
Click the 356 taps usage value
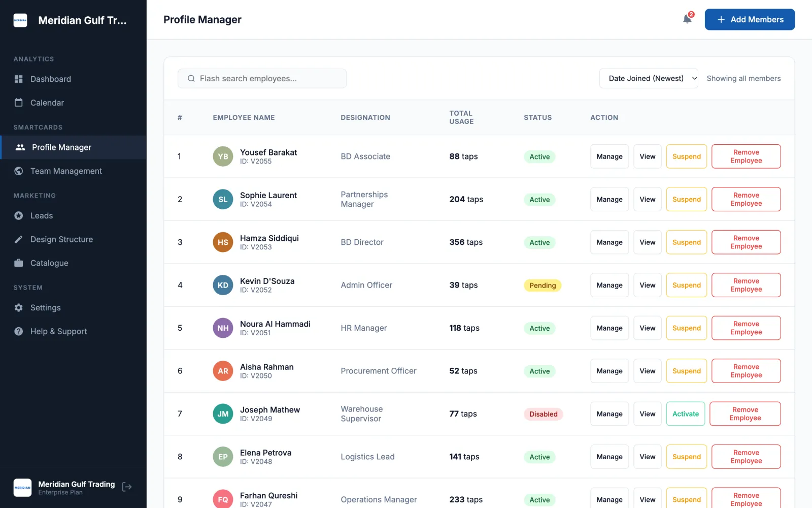[x=466, y=242]
